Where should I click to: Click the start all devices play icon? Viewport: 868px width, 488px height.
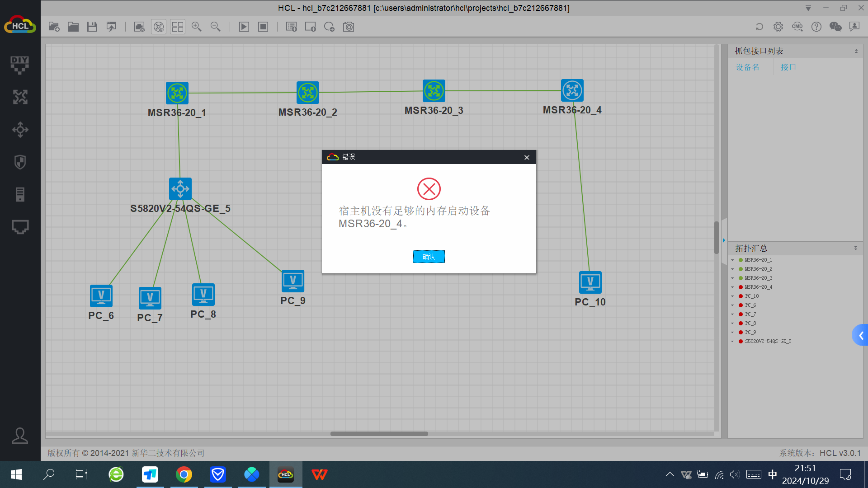click(244, 27)
